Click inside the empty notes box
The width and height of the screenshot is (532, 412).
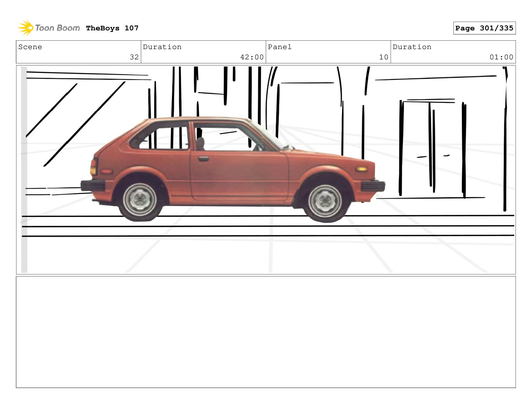pyautogui.click(x=266, y=332)
